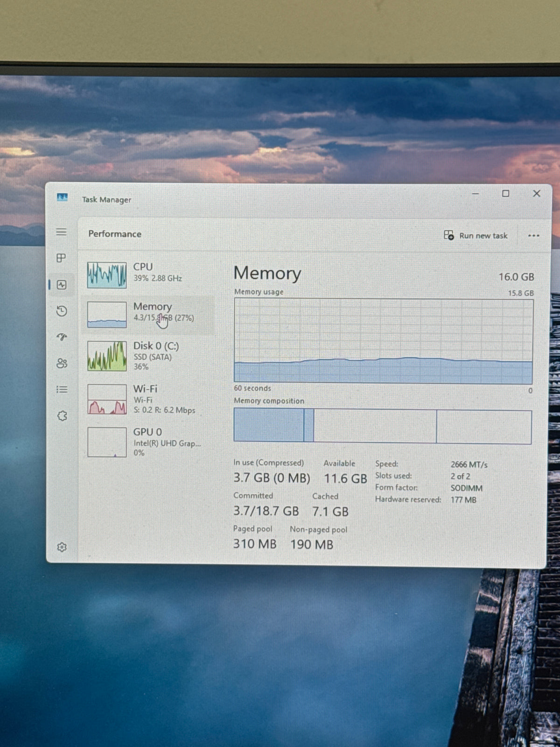
Task: Minimize the Task Manager window
Action: [x=476, y=193]
